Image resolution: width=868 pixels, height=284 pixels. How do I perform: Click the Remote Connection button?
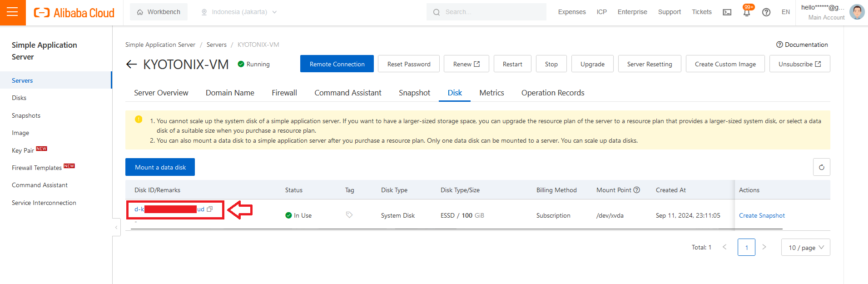point(337,64)
